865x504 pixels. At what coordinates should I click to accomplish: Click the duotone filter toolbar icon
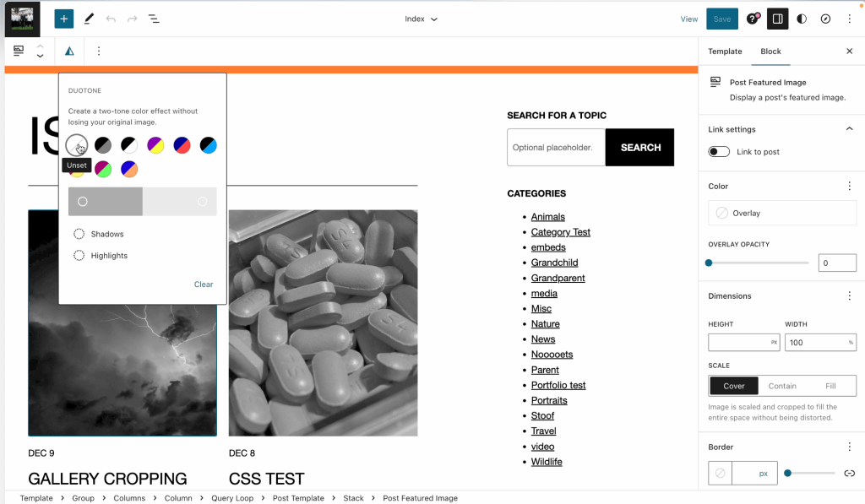69,51
